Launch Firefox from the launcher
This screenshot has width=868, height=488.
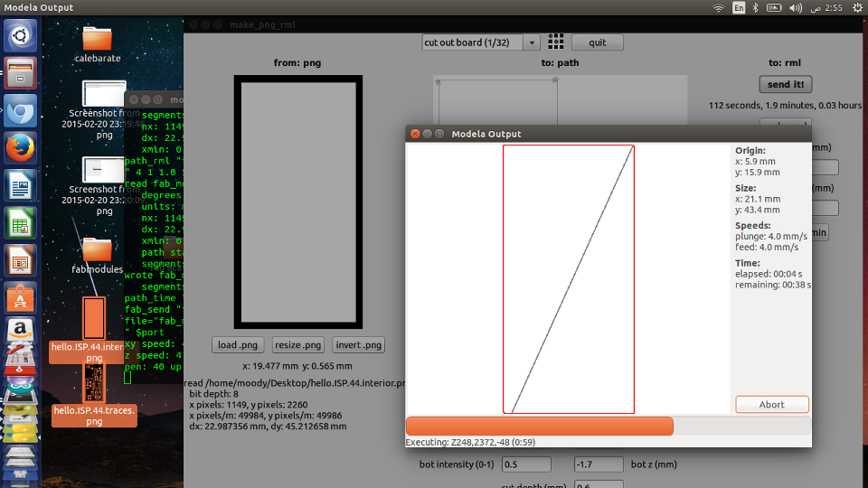[x=21, y=147]
